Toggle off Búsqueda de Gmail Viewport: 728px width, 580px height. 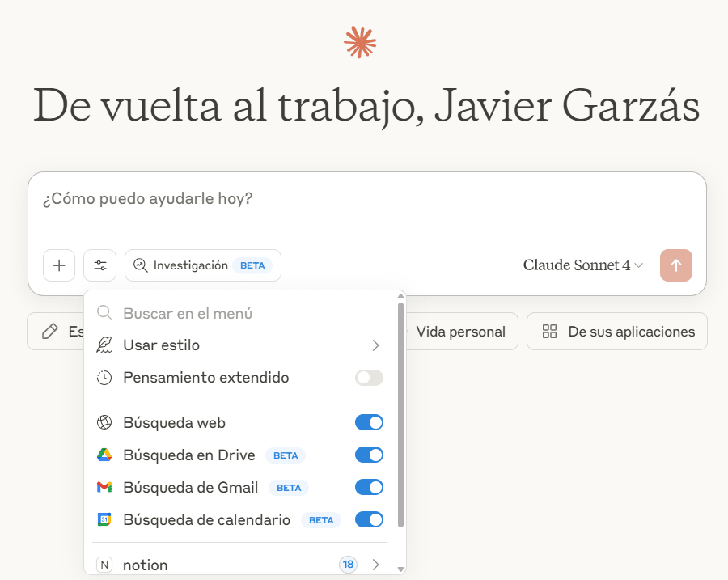[369, 487]
